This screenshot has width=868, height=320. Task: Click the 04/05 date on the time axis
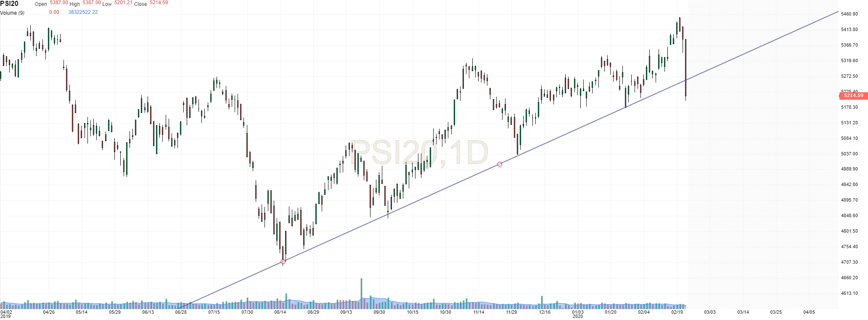[x=809, y=312]
